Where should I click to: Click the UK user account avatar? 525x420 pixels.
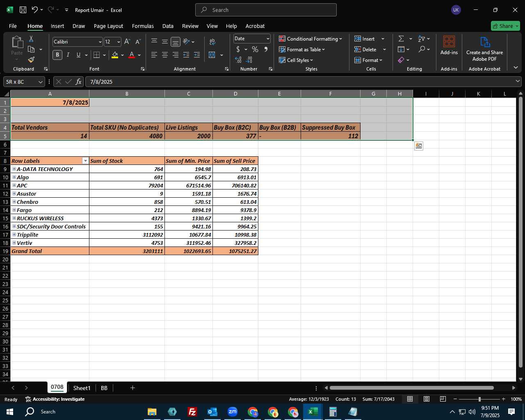pyautogui.click(x=456, y=10)
